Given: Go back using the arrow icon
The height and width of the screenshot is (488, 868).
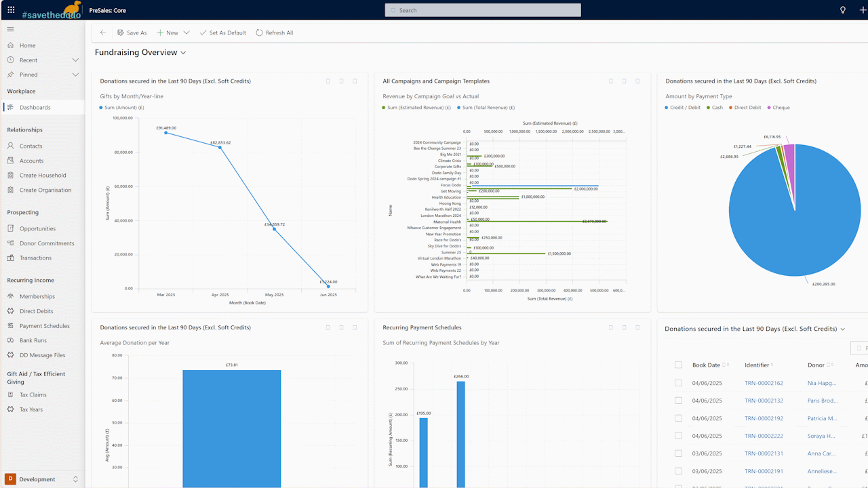Looking at the screenshot, I should coord(103,33).
